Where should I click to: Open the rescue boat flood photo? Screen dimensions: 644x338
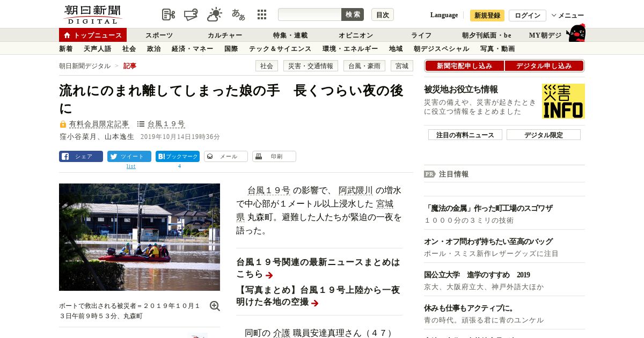[140, 237]
